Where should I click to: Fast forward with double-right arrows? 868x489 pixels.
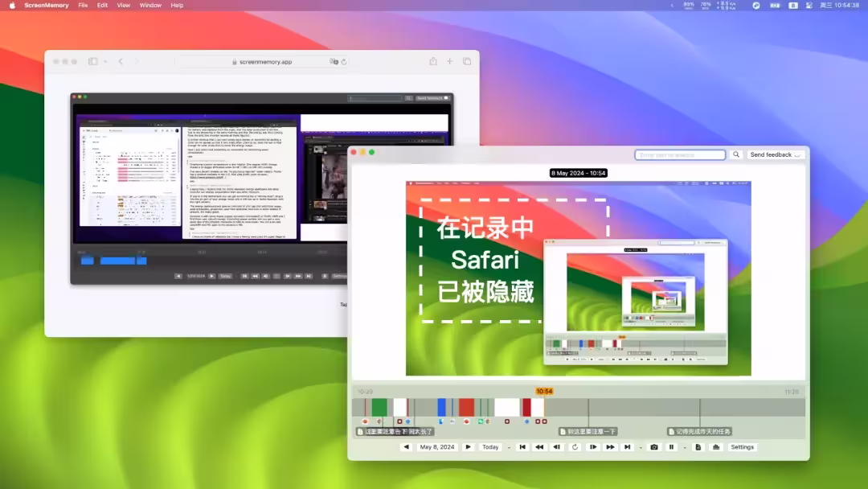coord(610,447)
